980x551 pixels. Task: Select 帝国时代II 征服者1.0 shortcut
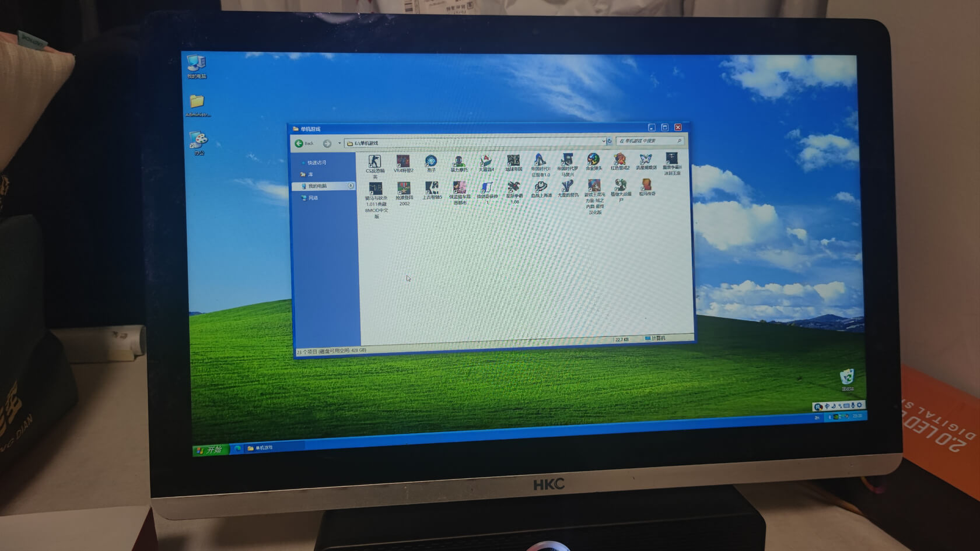(x=540, y=165)
